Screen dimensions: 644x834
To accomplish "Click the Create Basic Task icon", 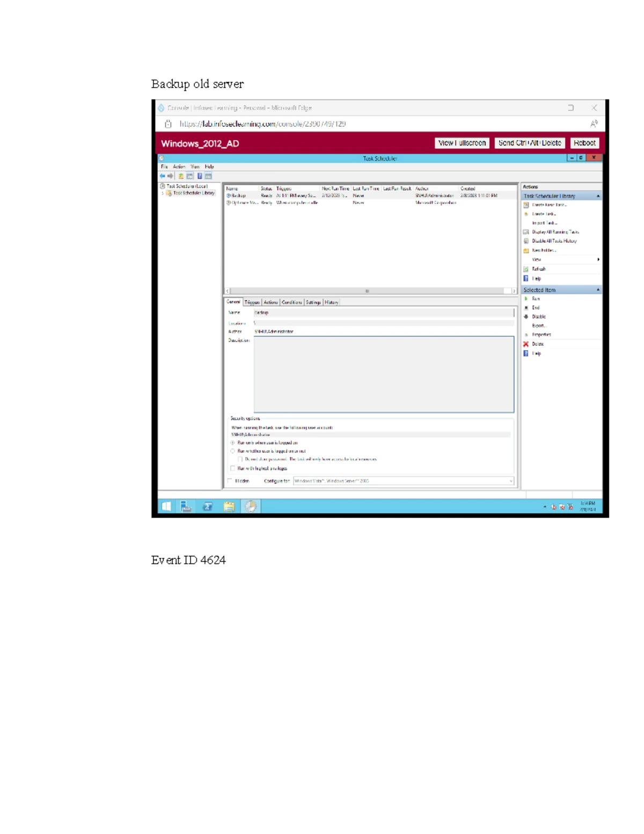I will coord(526,205).
